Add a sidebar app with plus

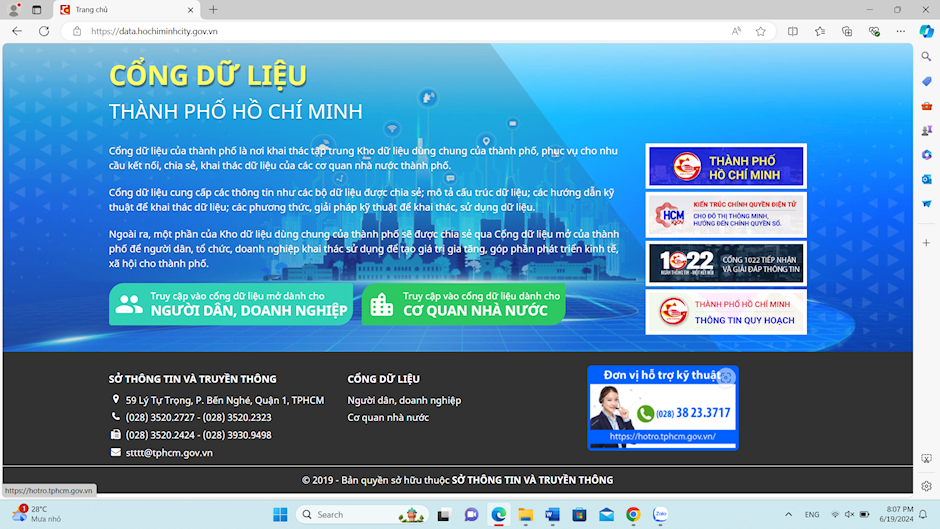point(926,243)
